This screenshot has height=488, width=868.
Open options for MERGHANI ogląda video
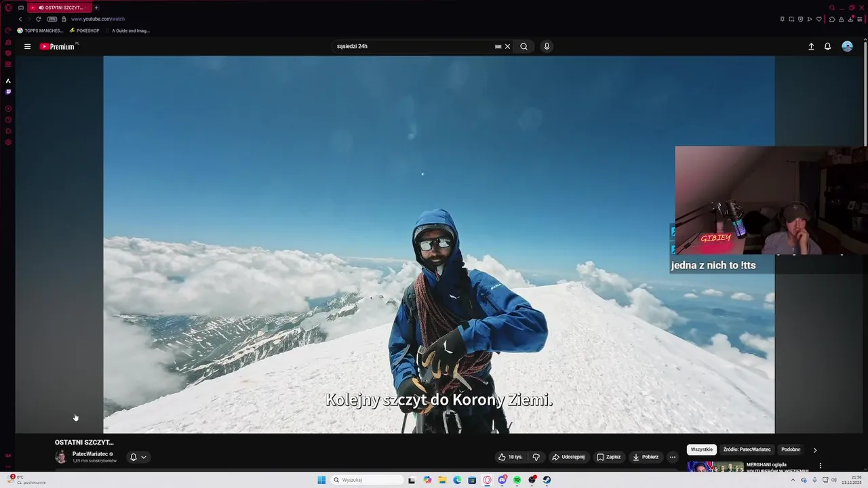820,466
